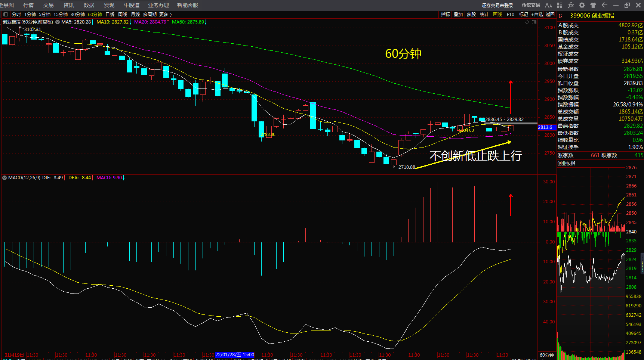This screenshot has height=360, width=644.
Task: Click the sidebar panel icon before 分时
Action: (x=6, y=15)
